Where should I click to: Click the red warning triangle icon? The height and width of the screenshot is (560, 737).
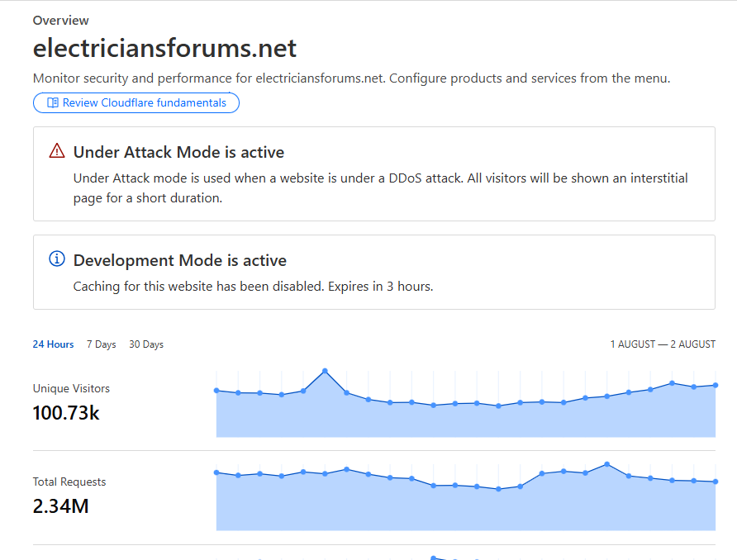point(57,151)
